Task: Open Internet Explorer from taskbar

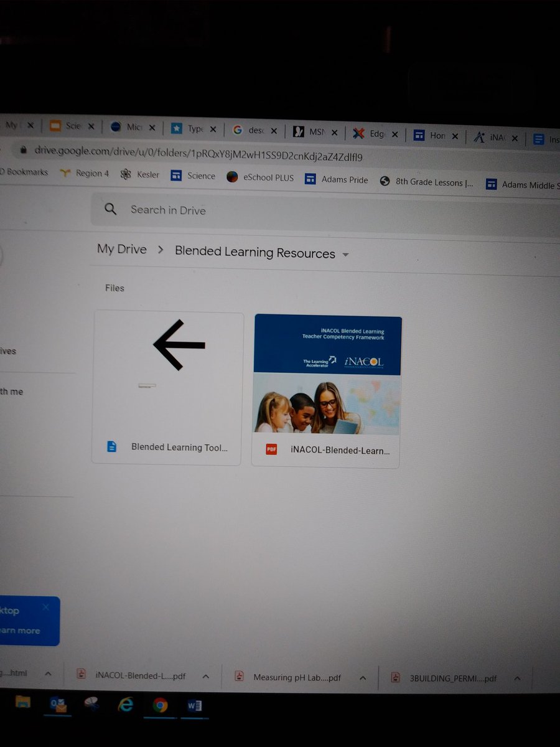Action: pyautogui.click(x=126, y=705)
